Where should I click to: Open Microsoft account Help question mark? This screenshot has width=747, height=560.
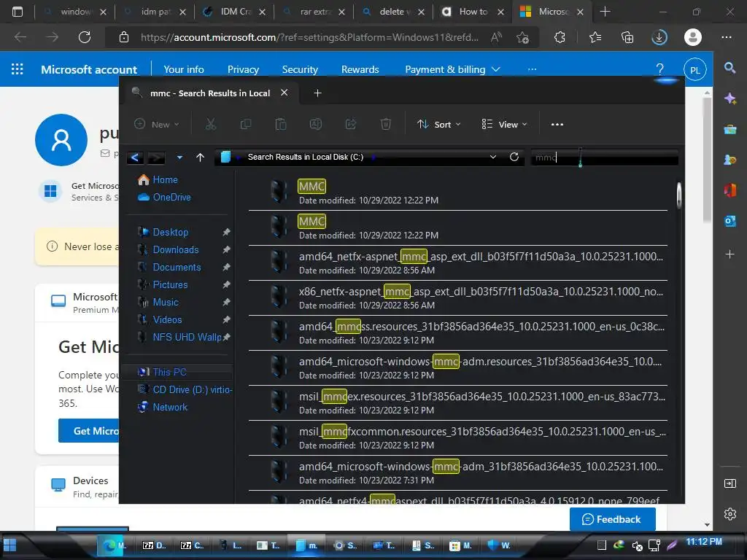[x=659, y=69]
